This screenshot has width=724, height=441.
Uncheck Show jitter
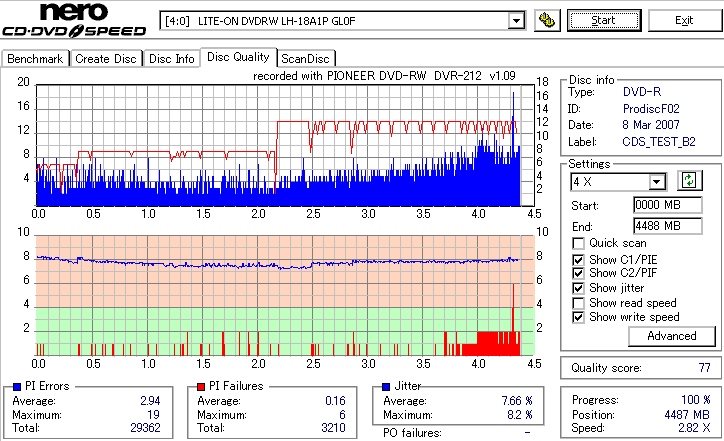click(578, 288)
